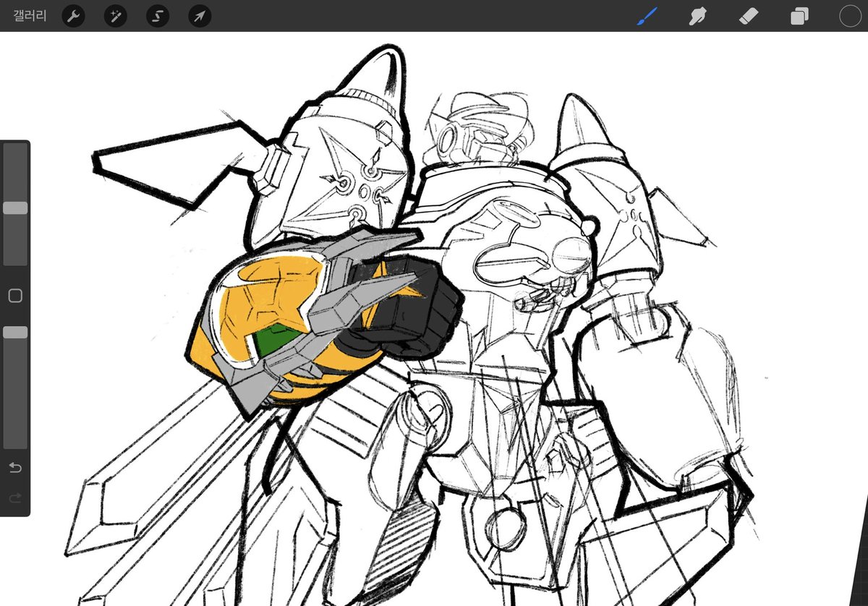The width and height of the screenshot is (868, 606).
Task: Open the Gallery (갤러리) view
Action: coord(30,15)
